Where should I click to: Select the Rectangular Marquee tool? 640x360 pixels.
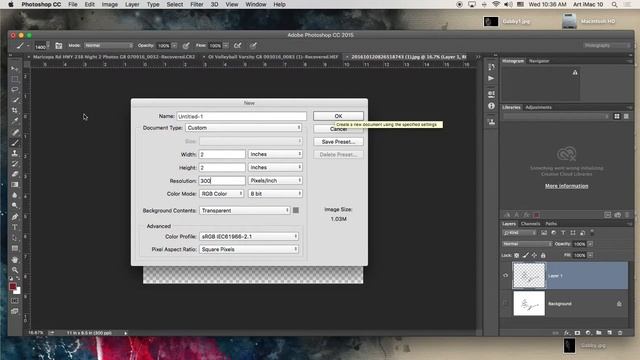[15, 79]
